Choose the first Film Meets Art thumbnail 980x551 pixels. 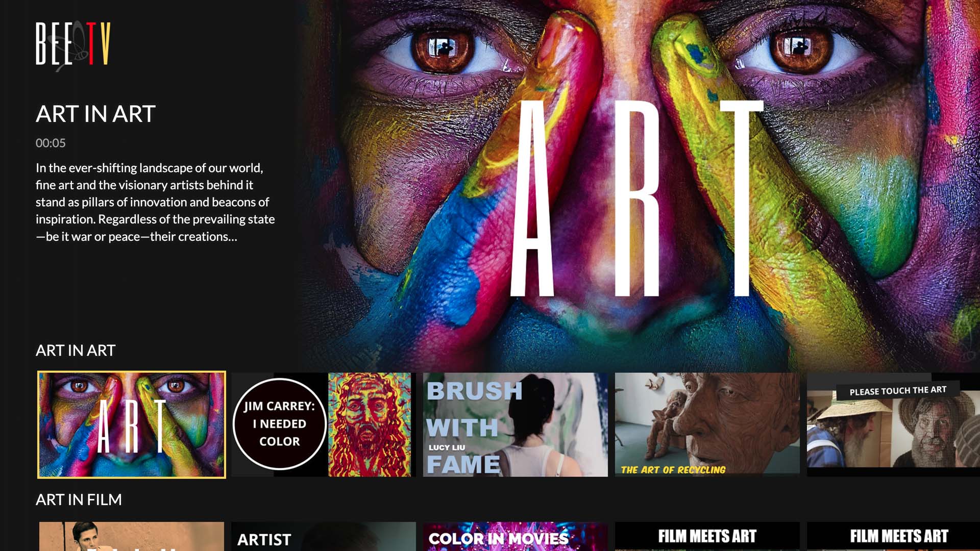[x=707, y=536]
